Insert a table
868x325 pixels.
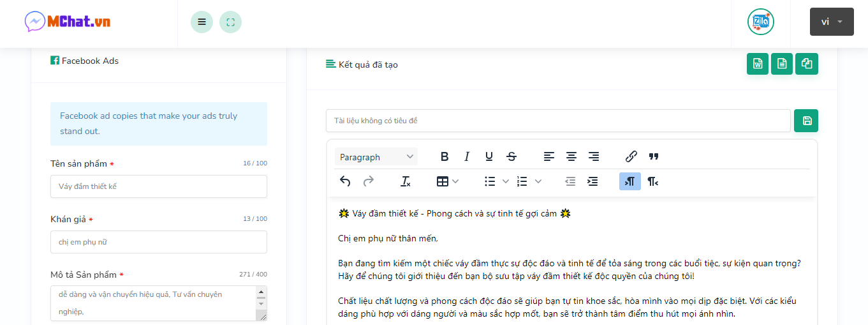tap(442, 181)
